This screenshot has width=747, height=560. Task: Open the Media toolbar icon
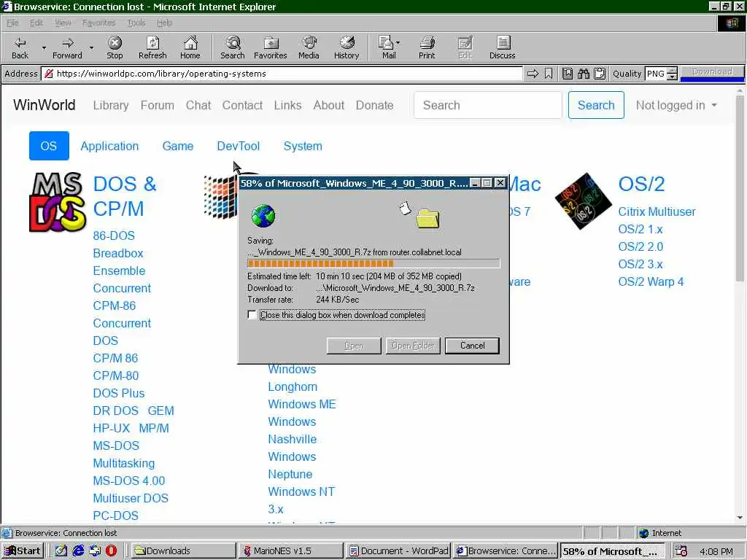[309, 42]
